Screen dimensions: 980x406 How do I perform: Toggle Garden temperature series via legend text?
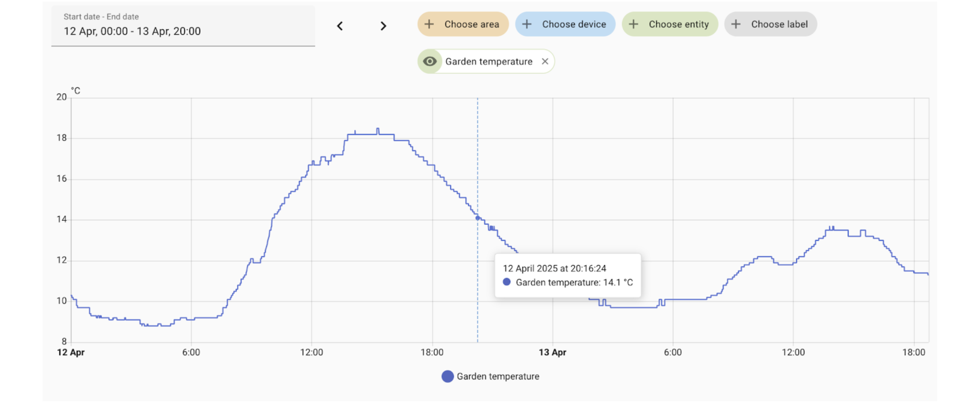498,376
